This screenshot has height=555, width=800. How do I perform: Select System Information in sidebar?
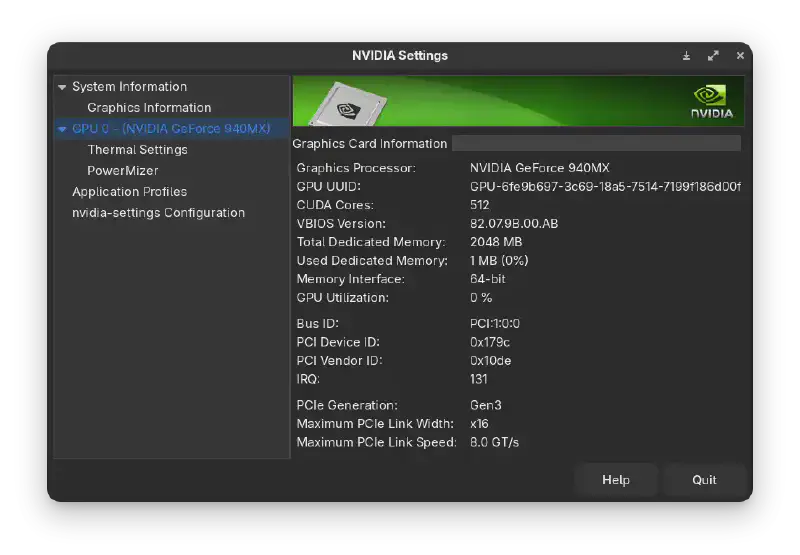point(130,87)
